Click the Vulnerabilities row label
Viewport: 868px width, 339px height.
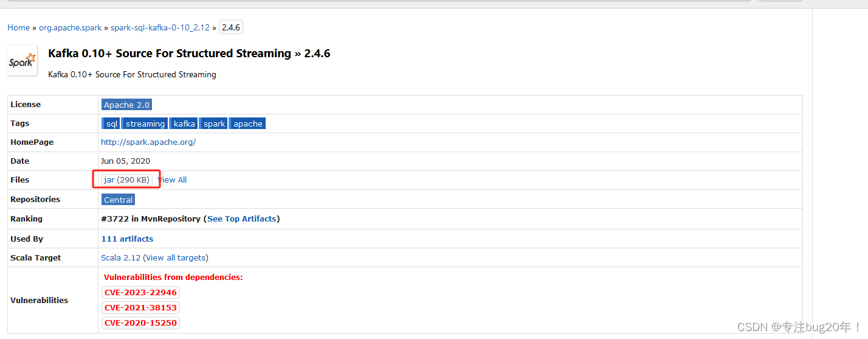(x=40, y=300)
